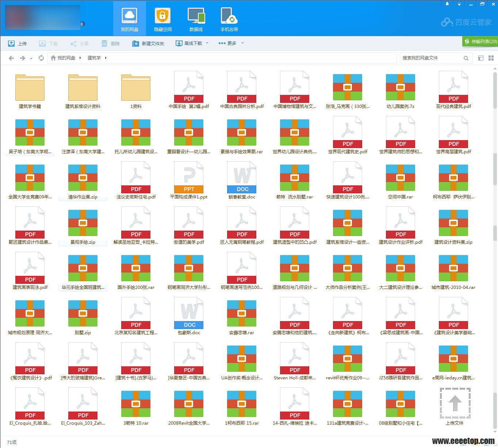Click the 分享 share button
Screen dimensions: 498x448
80,43
